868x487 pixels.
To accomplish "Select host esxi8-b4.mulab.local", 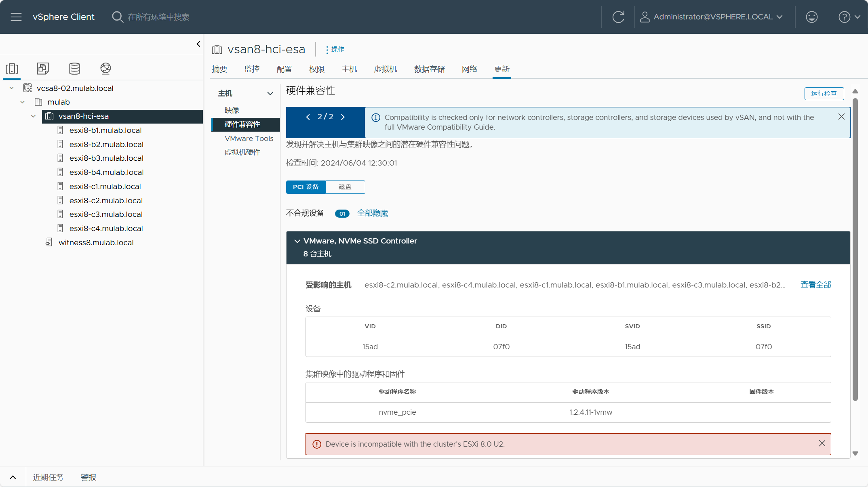I will pos(106,172).
